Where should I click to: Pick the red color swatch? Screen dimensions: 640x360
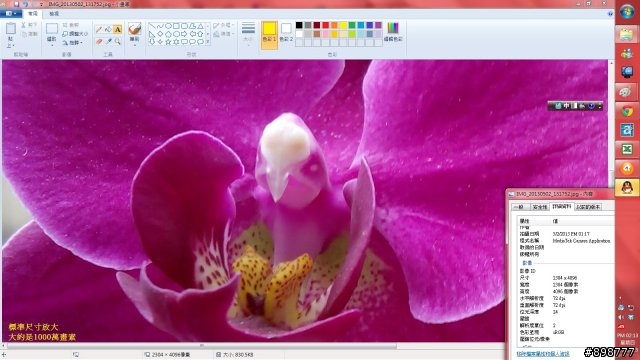point(326,25)
